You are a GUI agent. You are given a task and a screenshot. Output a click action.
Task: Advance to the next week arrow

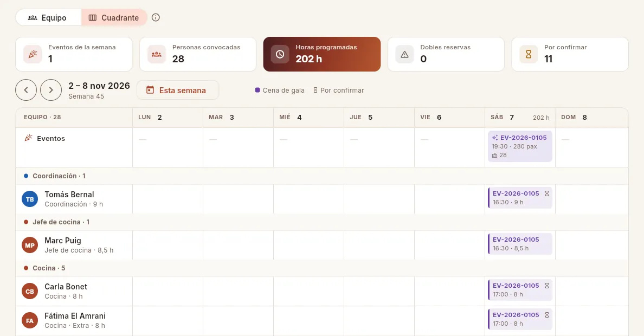click(x=51, y=90)
